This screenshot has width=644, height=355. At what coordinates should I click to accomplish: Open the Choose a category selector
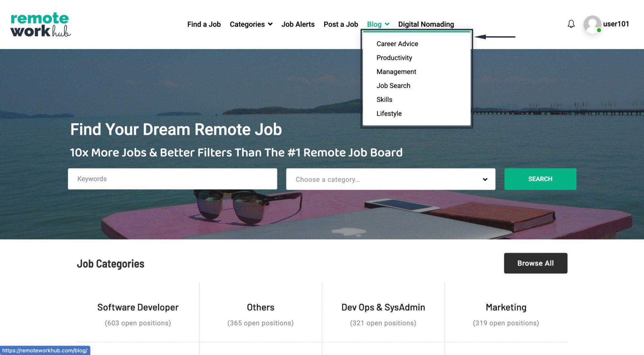(390, 179)
